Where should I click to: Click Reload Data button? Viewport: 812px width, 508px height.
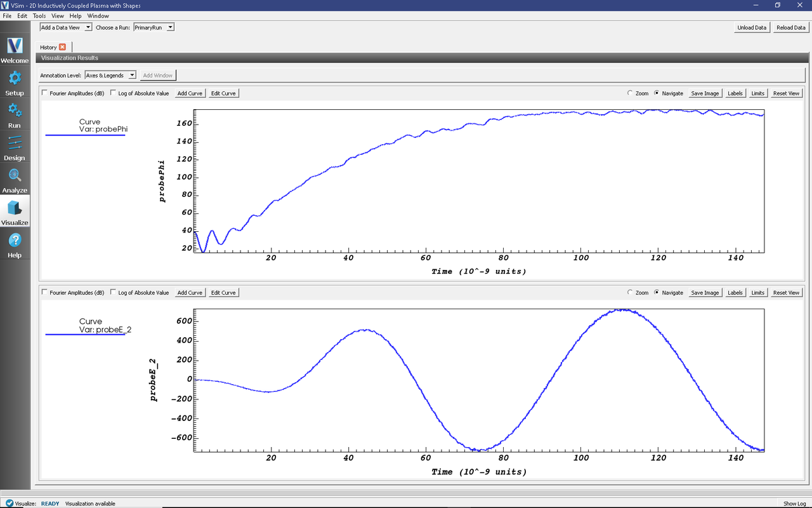coord(791,27)
